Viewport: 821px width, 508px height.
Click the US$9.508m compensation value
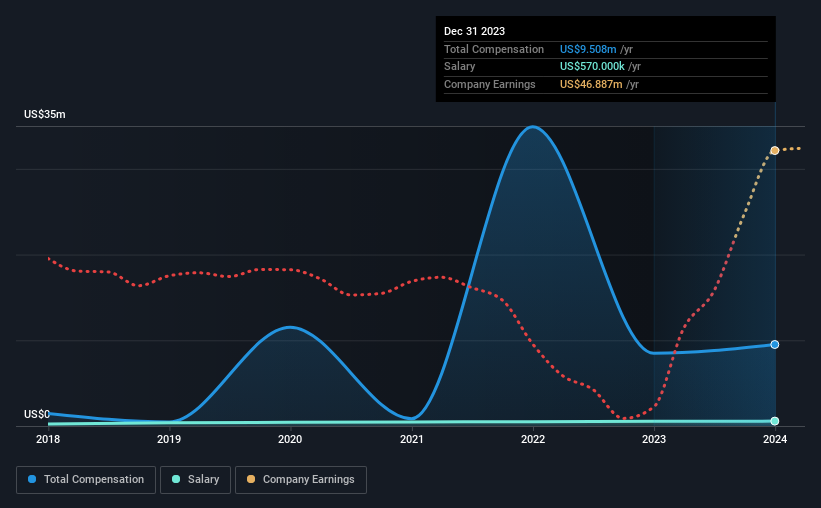pyautogui.click(x=588, y=49)
